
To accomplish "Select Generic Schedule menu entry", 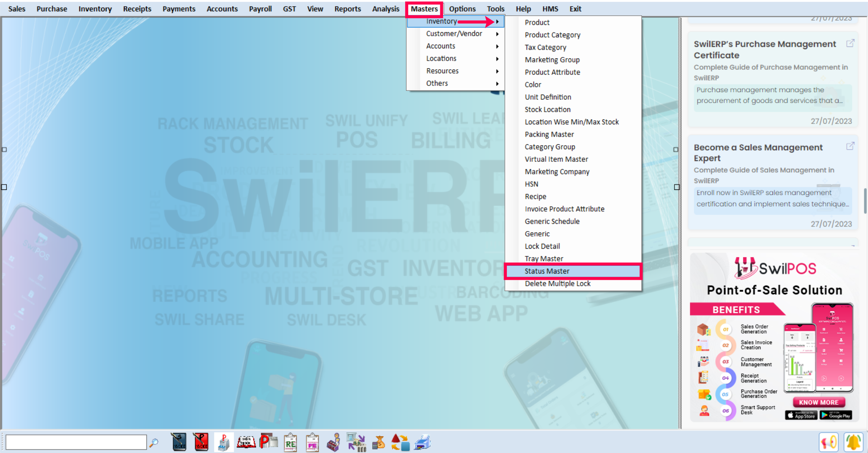I will (573, 222).
